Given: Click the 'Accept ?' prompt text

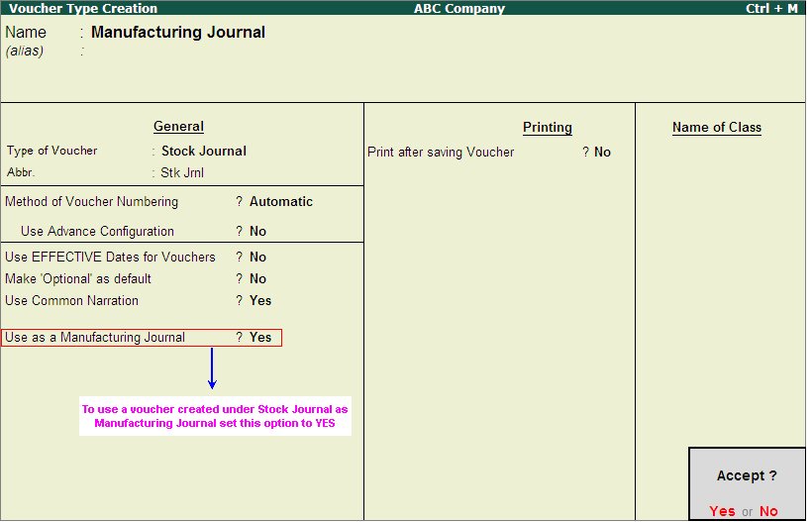Looking at the screenshot, I should click(x=747, y=475).
